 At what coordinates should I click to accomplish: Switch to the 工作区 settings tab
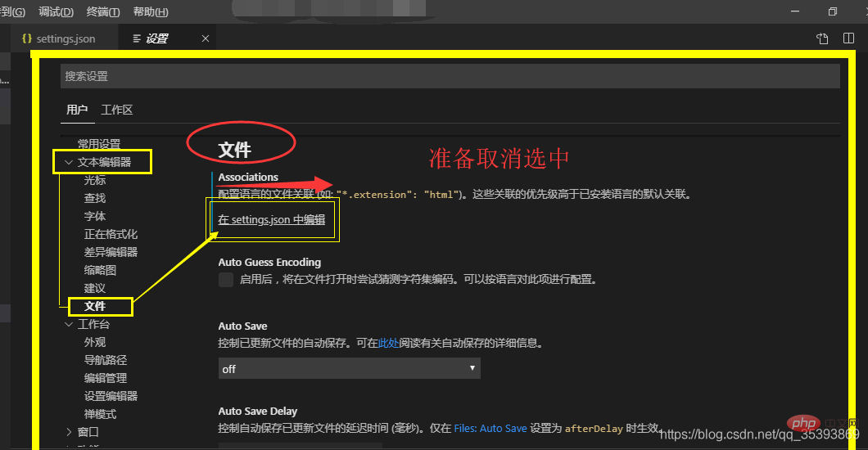[x=116, y=110]
